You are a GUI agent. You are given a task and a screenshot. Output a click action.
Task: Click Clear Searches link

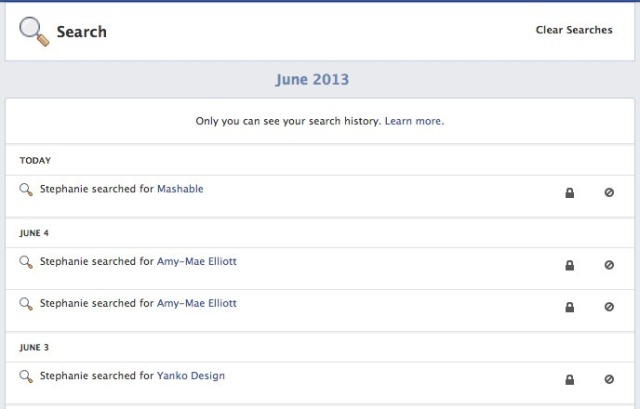point(574,30)
